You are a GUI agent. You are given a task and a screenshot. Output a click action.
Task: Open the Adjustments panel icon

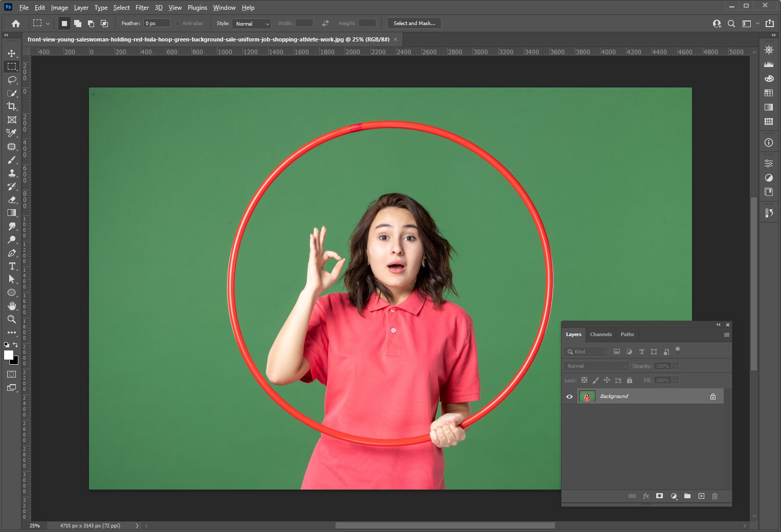coord(769,178)
